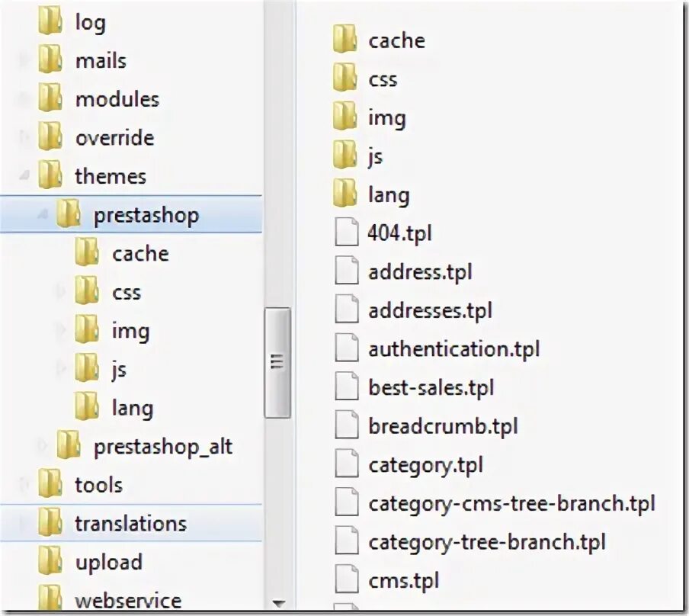689x616 pixels.
Task: Select the authentication.tpl file name
Action: [454, 350]
